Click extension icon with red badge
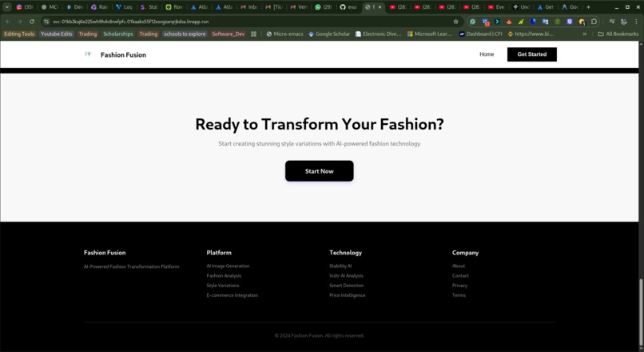 tap(485, 22)
